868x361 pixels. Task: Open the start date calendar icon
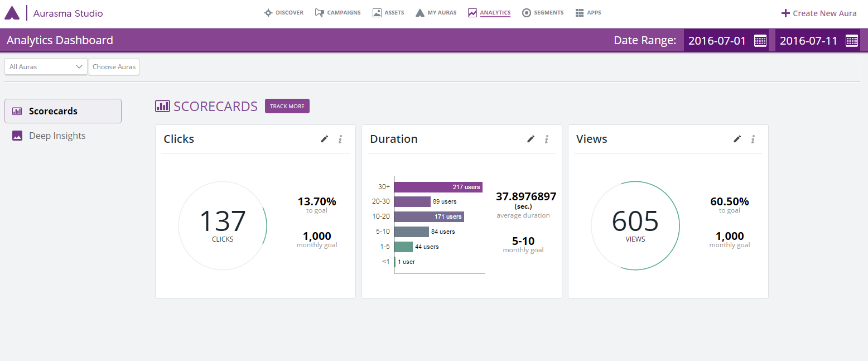point(760,40)
